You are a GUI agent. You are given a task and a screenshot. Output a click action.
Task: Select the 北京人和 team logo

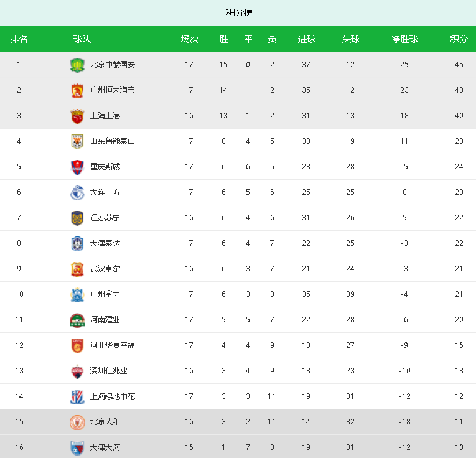tap(77, 422)
